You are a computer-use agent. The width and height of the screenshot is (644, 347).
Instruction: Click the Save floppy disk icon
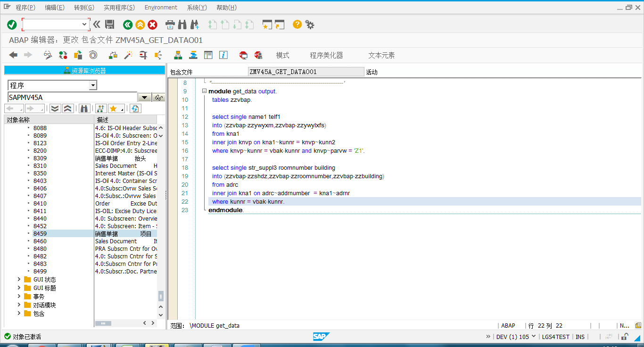(110, 25)
